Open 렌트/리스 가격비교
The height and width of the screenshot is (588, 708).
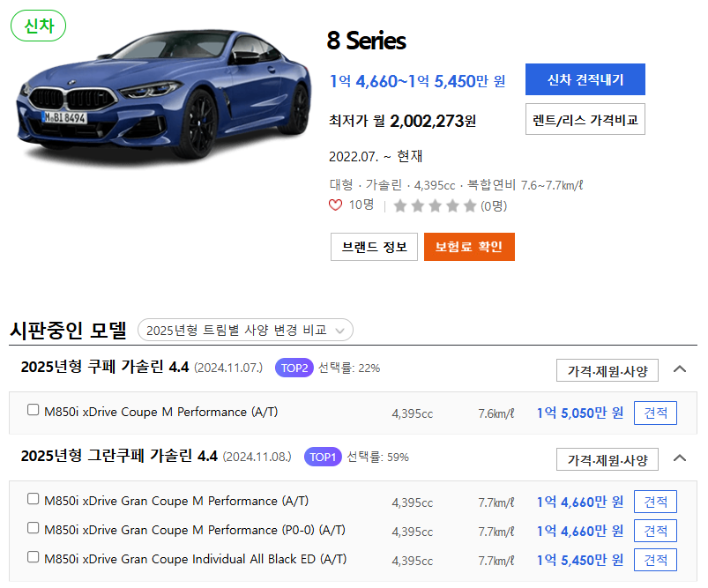point(585,119)
